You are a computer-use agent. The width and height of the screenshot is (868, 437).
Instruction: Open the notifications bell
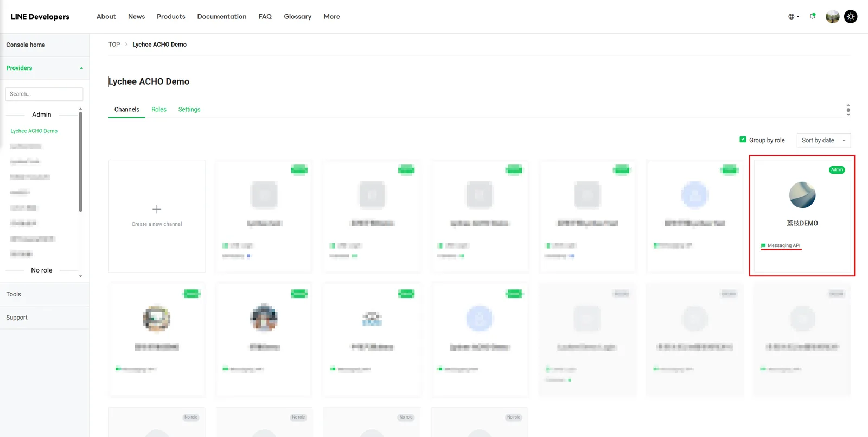(x=813, y=16)
